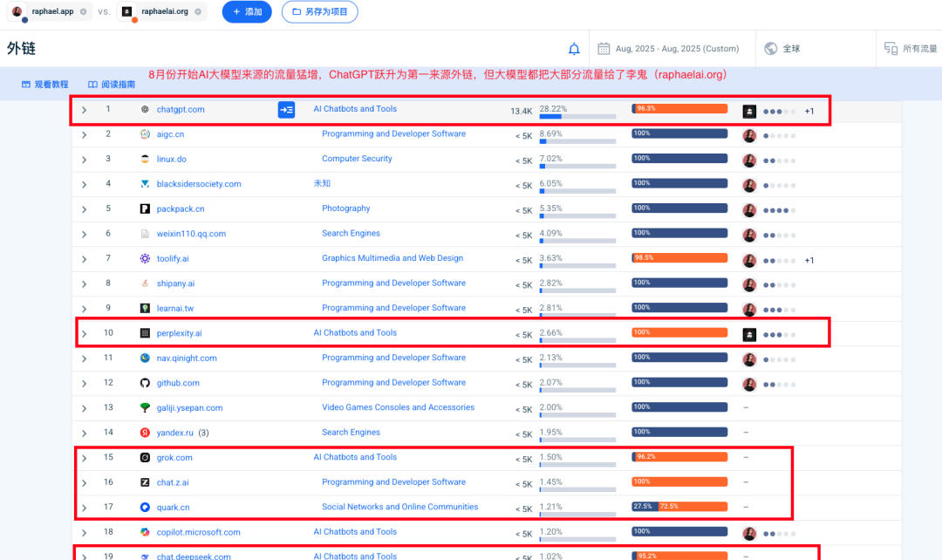The height and width of the screenshot is (560, 942).
Task: Click the 96.3% orange distribution bar
Action: (x=679, y=109)
